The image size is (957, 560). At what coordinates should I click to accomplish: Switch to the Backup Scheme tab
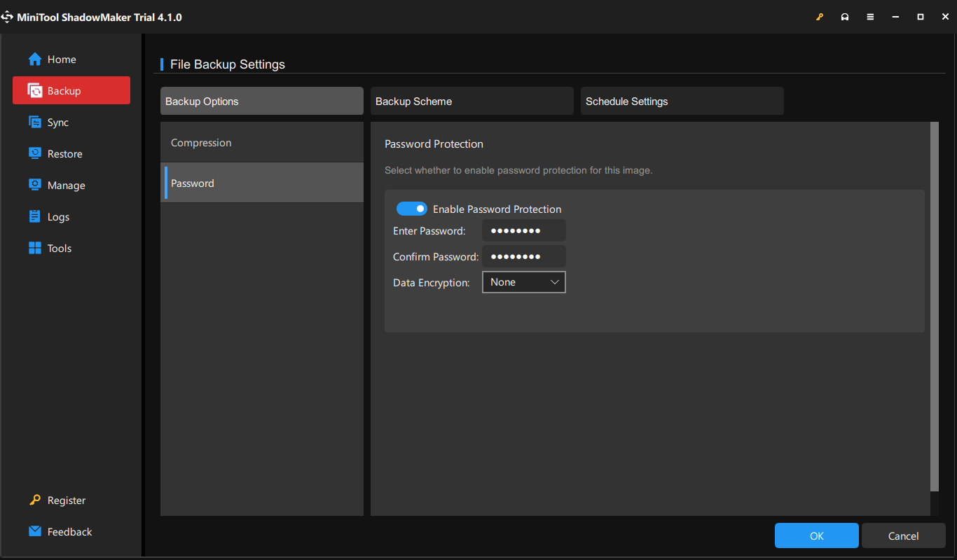tap(472, 101)
